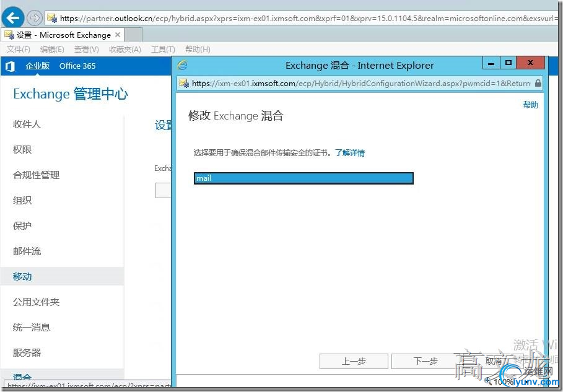The height and width of the screenshot is (392, 563).
Task: Open the 工具(T) menu
Action: pyautogui.click(x=163, y=49)
